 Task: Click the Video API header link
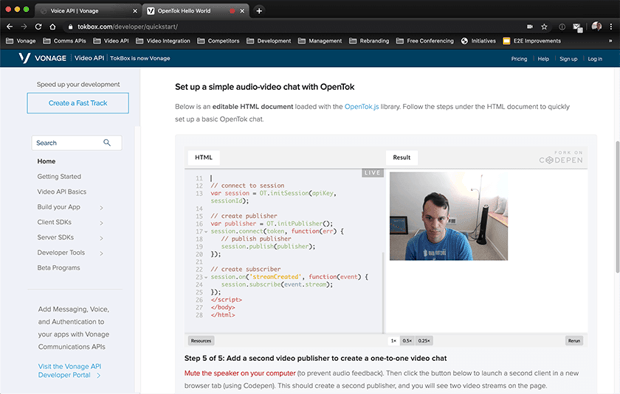[89, 58]
